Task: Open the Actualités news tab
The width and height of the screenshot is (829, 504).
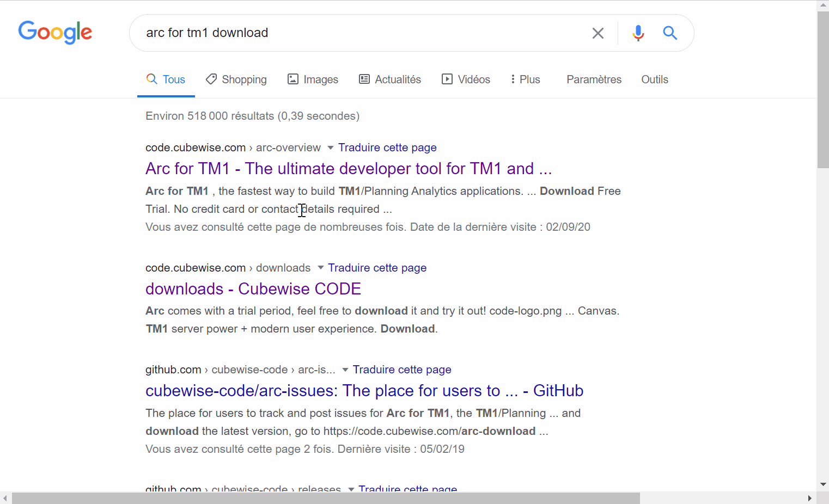Action: [390, 79]
